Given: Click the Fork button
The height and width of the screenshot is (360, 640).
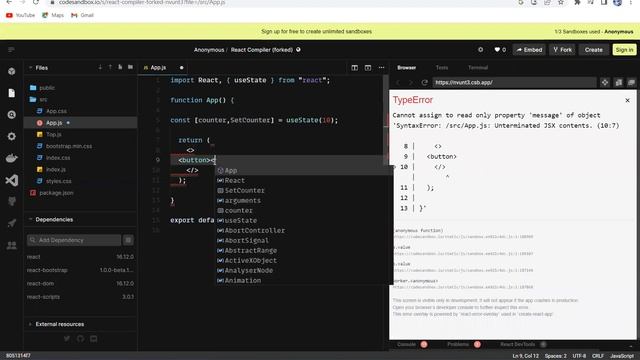Looking at the screenshot, I should click(562, 50).
